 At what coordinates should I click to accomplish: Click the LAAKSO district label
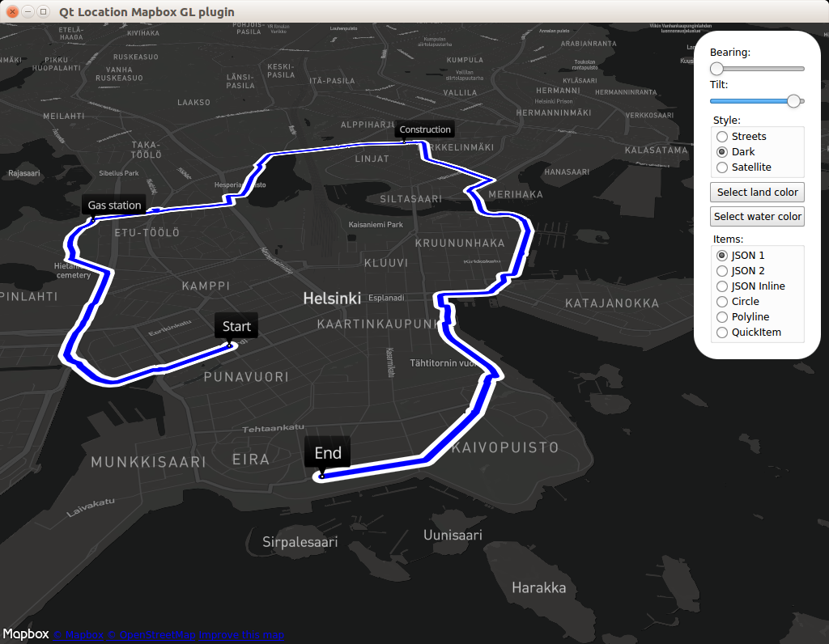coord(193,103)
